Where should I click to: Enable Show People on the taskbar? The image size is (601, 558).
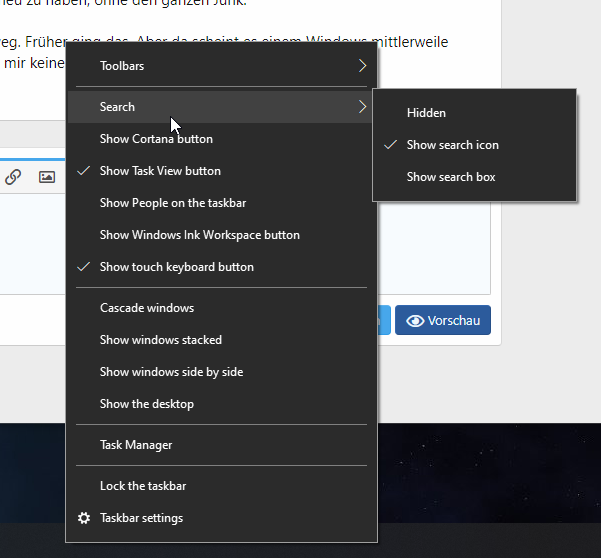(x=221, y=203)
